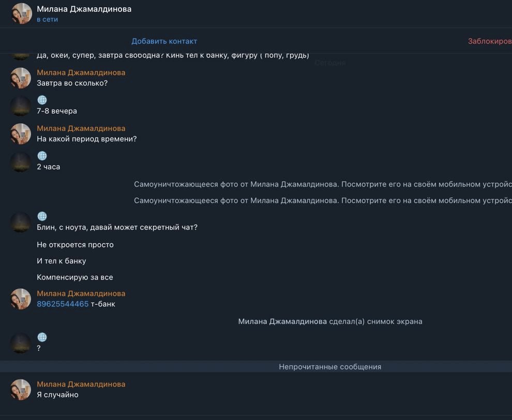Click sender name above 'Завтра во сколько?'
512x420 pixels.
[x=81, y=73]
